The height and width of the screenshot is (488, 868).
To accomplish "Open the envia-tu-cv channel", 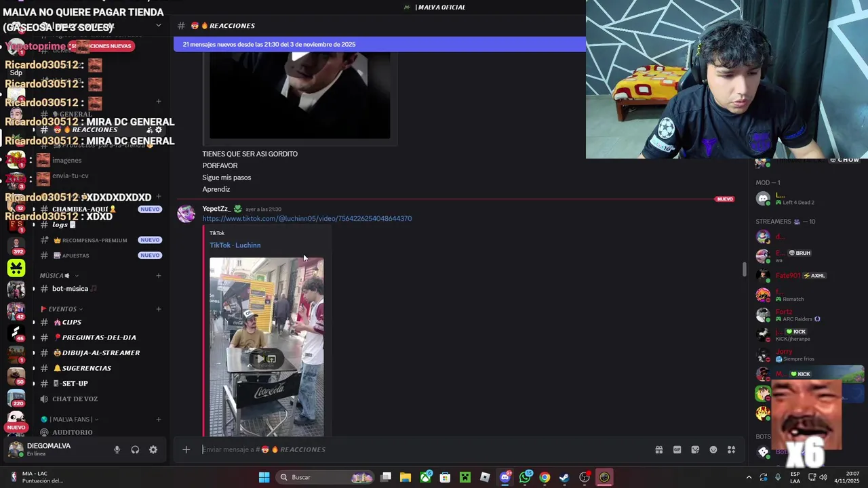I will point(71,176).
